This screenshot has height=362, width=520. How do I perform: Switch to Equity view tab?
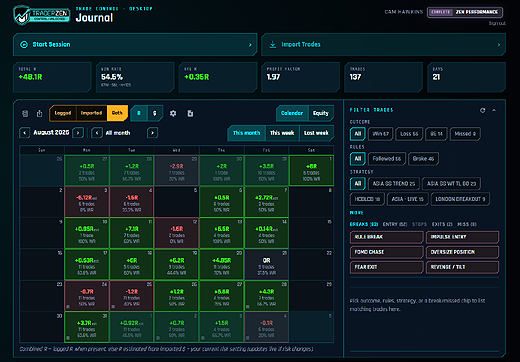click(x=321, y=113)
